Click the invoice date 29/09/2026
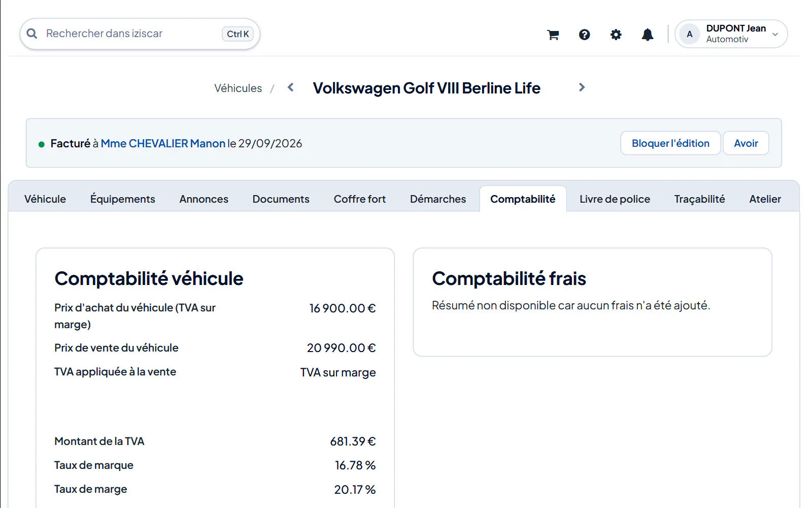812x508 pixels. tap(270, 144)
